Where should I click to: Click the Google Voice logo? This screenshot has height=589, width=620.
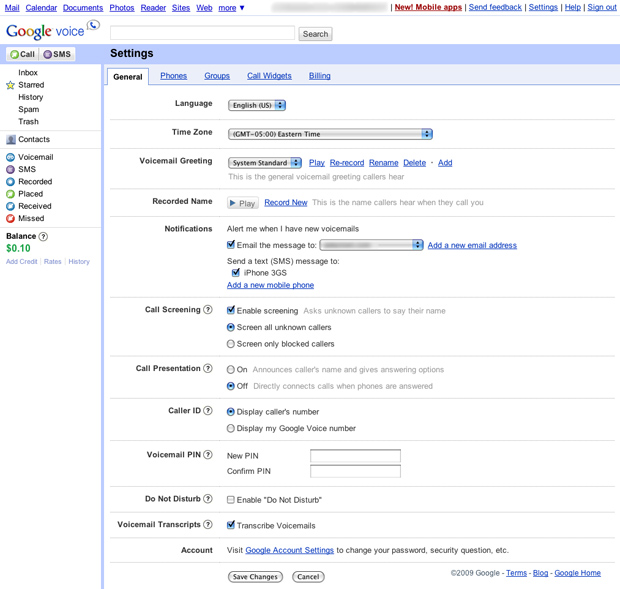pyautogui.click(x=53, y=30)
